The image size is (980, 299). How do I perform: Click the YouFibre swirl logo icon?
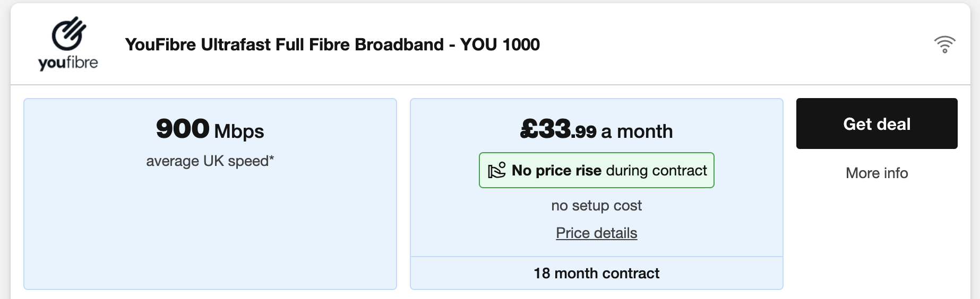68,34
